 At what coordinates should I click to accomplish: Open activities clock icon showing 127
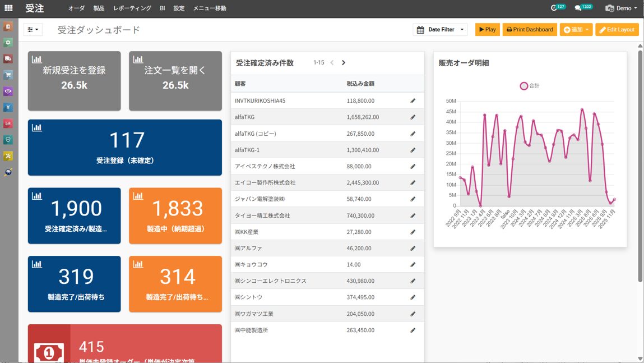[557, 8]
